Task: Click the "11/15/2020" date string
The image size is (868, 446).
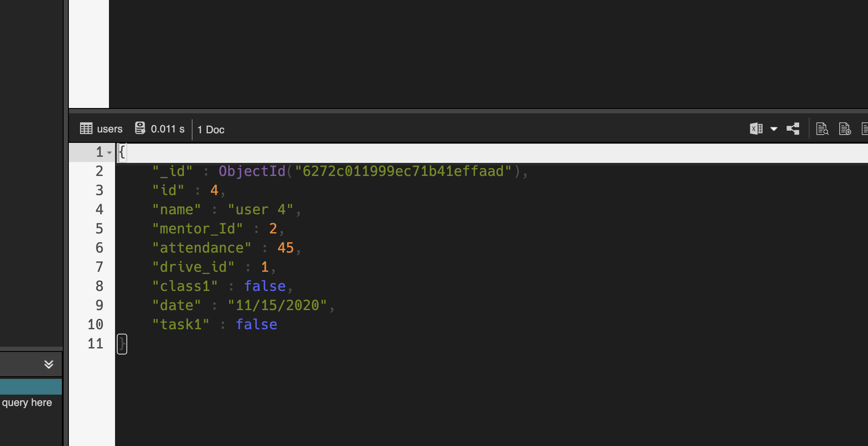Action: click(277, 305)
